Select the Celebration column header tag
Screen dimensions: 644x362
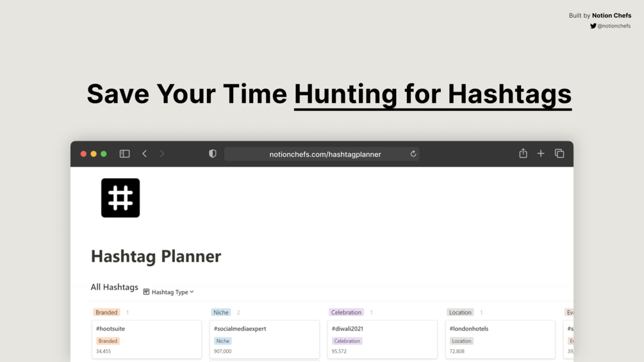(x=346, y=312)
